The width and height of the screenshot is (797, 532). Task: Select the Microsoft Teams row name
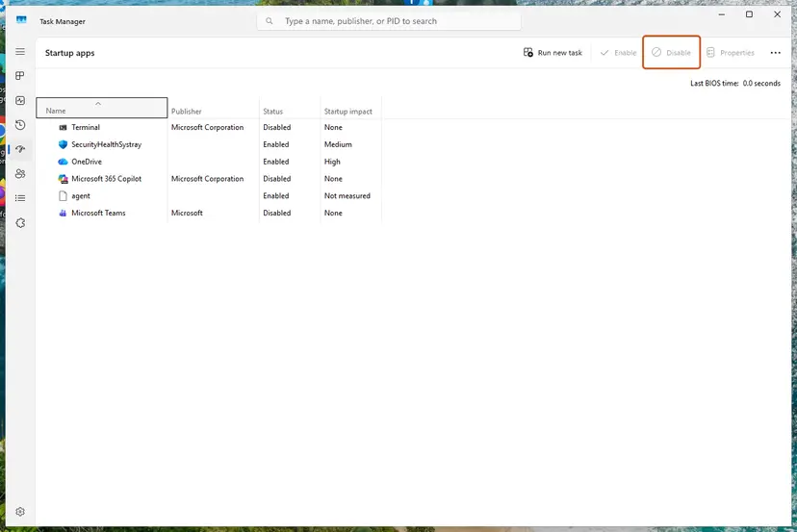(98, 213)
